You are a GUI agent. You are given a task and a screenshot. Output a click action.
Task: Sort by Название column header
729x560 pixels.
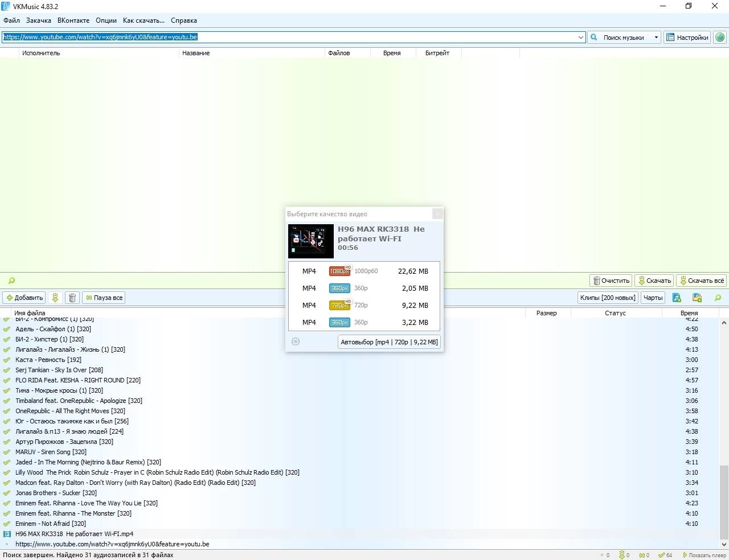coord(253,53)
